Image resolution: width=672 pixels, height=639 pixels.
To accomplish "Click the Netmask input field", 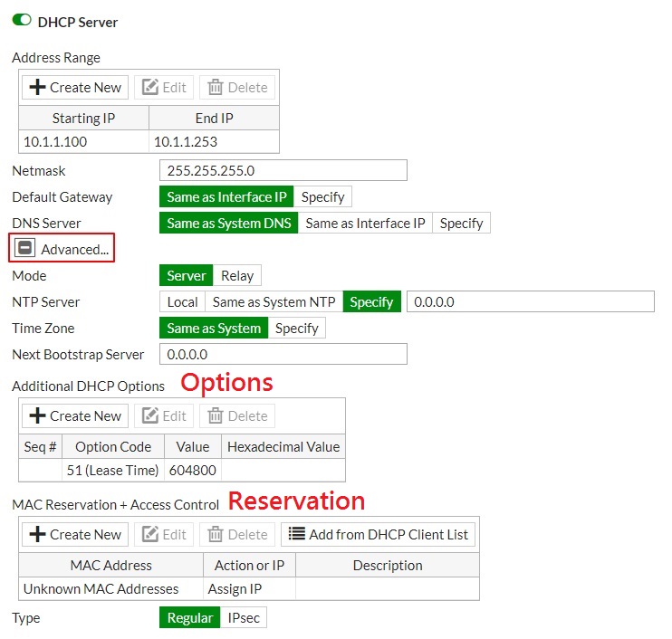I will click(x=283, y=170).
